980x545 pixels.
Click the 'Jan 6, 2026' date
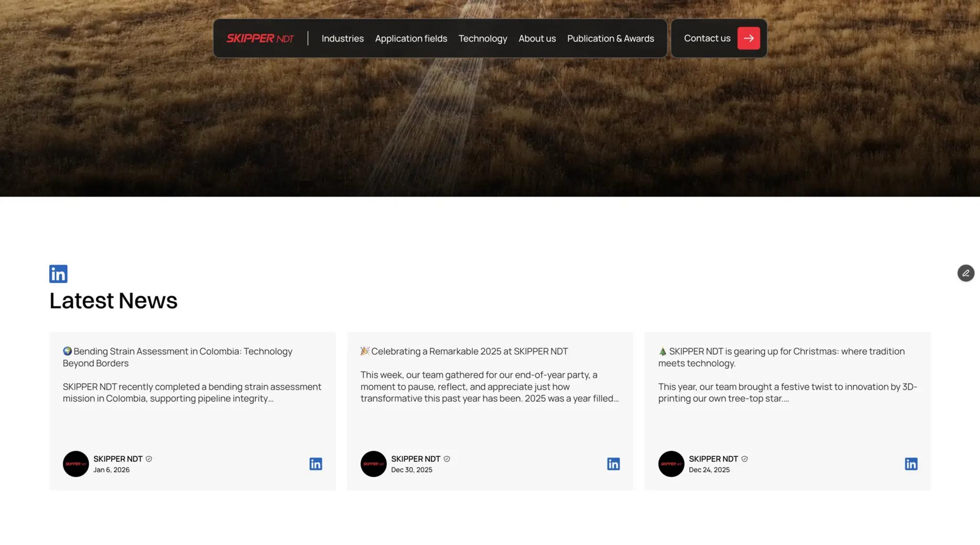click(111, 470)
